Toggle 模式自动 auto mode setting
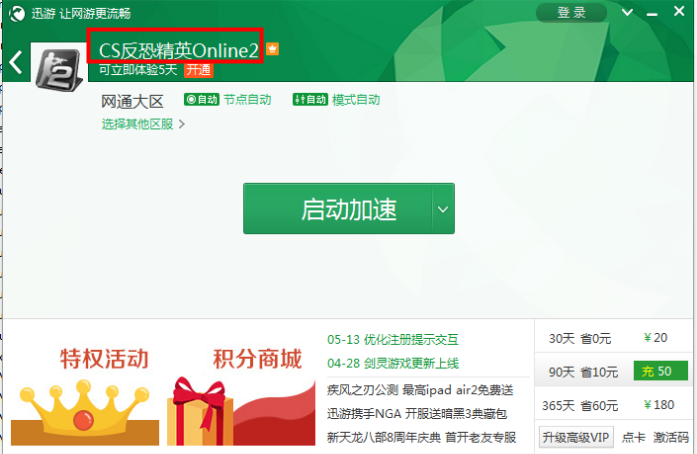The height and width of the screenshot is (454, 697). coord(336,100)
